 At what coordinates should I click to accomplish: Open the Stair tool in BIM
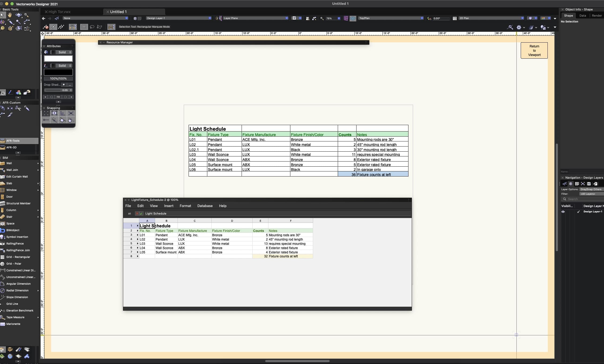[9, 217]
